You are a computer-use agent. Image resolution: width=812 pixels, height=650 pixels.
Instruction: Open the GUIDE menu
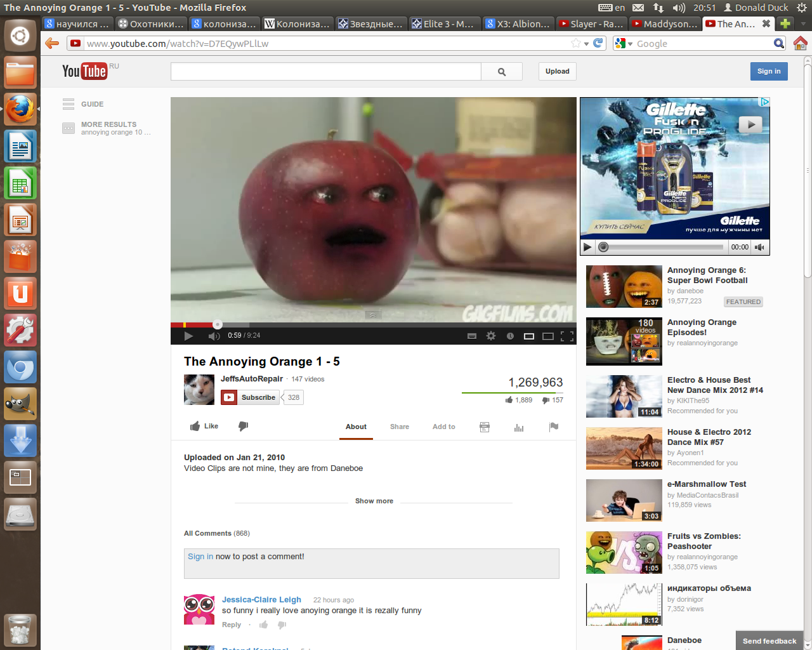(x=83, y=104)
